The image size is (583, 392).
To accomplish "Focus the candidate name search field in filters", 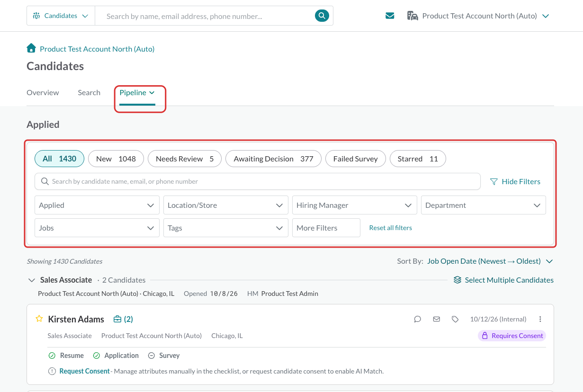I will point(258,181).
